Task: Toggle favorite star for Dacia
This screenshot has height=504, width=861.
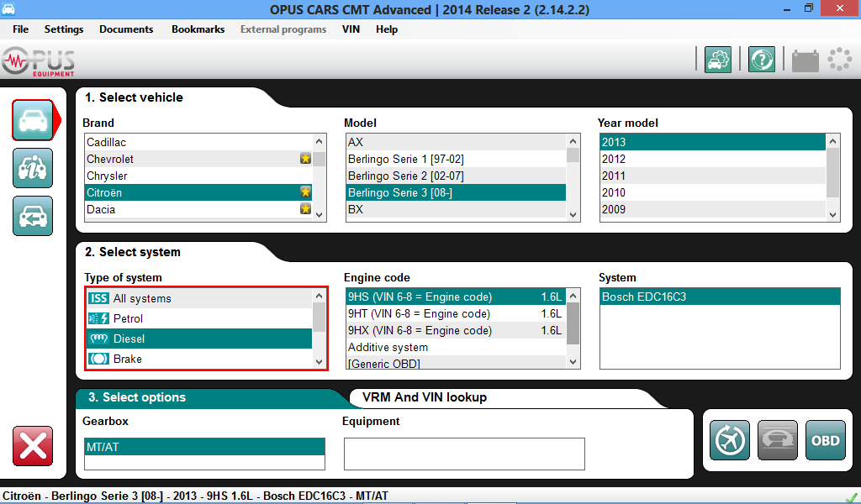Action: [305, 208]
